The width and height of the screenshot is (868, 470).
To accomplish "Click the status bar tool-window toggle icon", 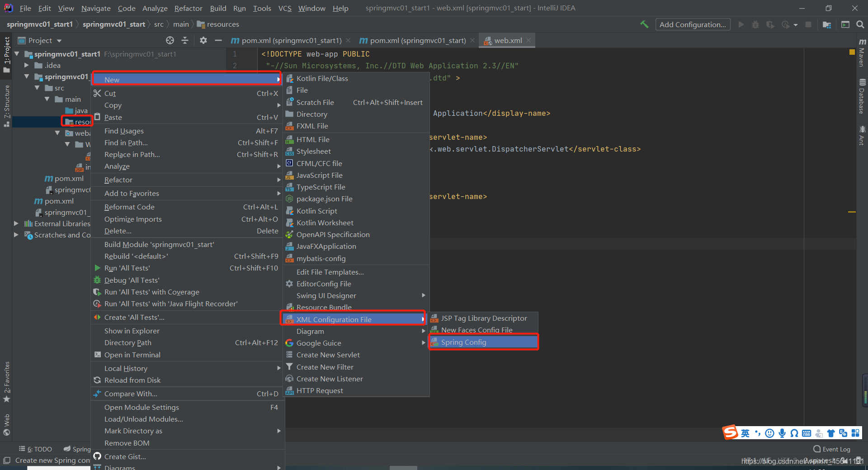I will click(x=6, y=460).
